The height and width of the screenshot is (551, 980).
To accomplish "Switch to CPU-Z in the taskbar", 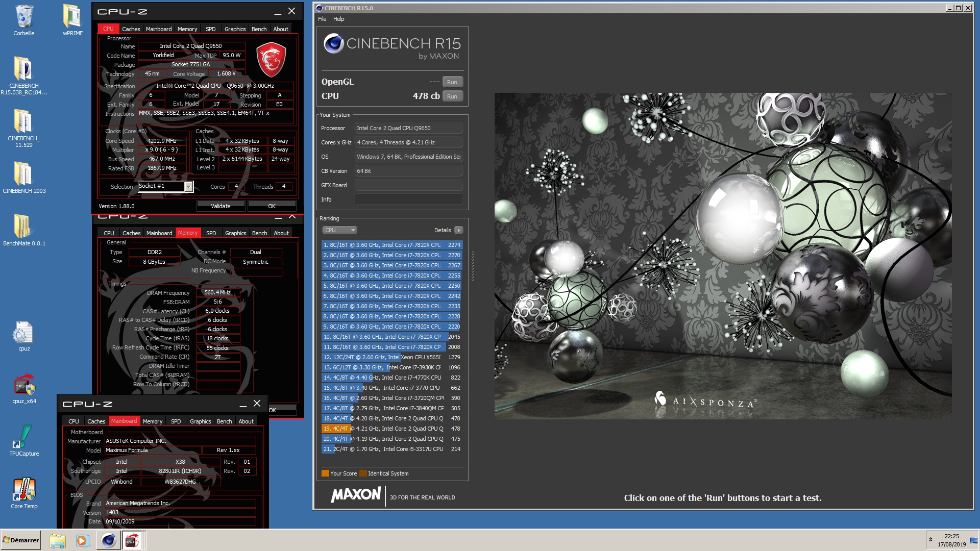I will (x=133, y=540).
